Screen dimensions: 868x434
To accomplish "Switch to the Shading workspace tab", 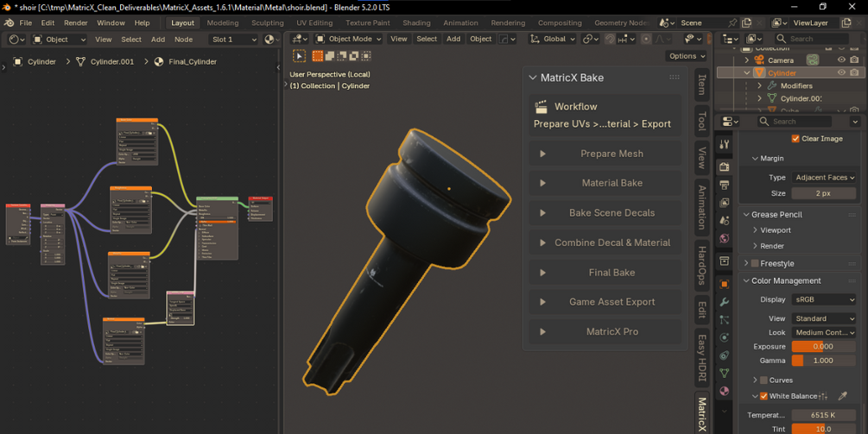I will pyautogui.click(x=416, y=22).
